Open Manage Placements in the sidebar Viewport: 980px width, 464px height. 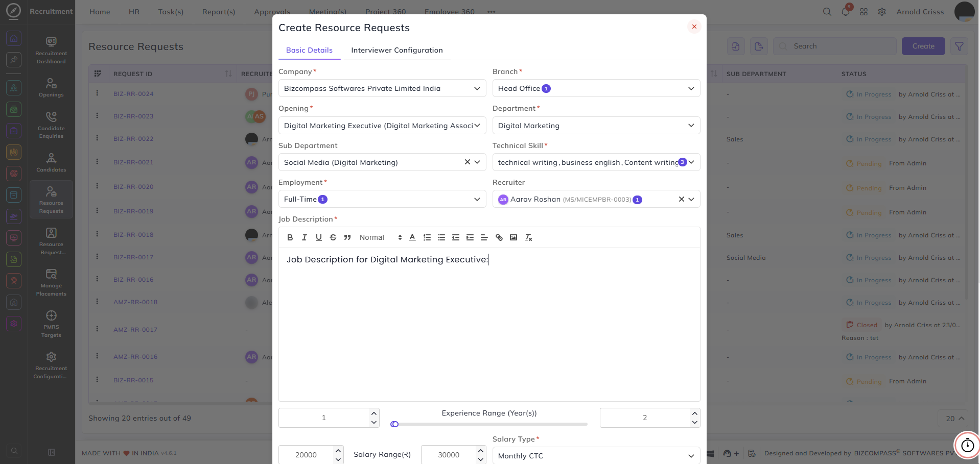coord(51,282)
